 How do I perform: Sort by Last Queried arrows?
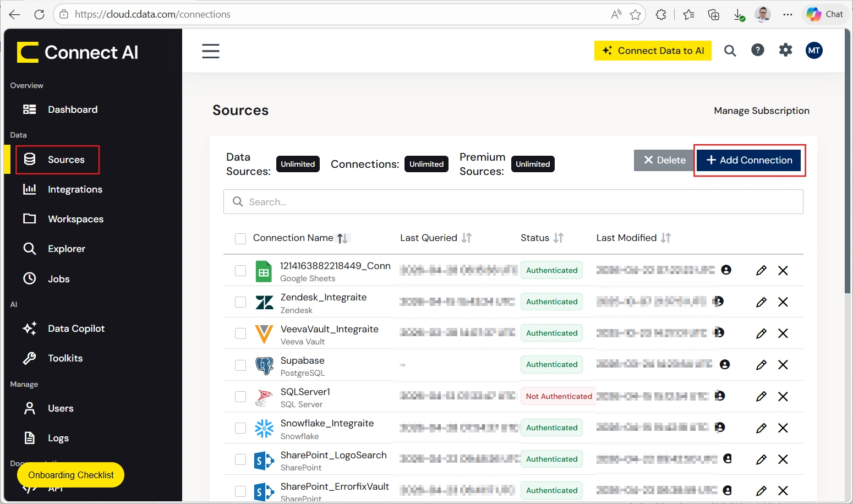click(467, 238)
